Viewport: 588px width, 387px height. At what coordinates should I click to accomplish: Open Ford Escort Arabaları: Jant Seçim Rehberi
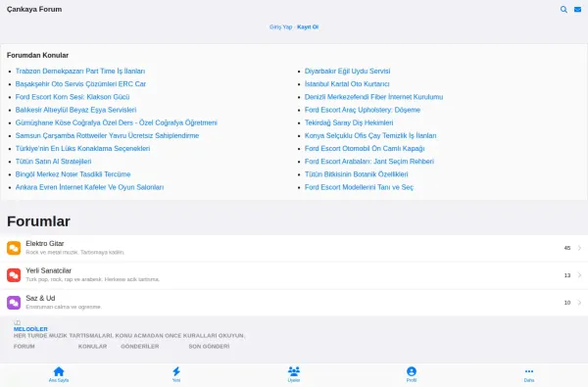(369, 162)
